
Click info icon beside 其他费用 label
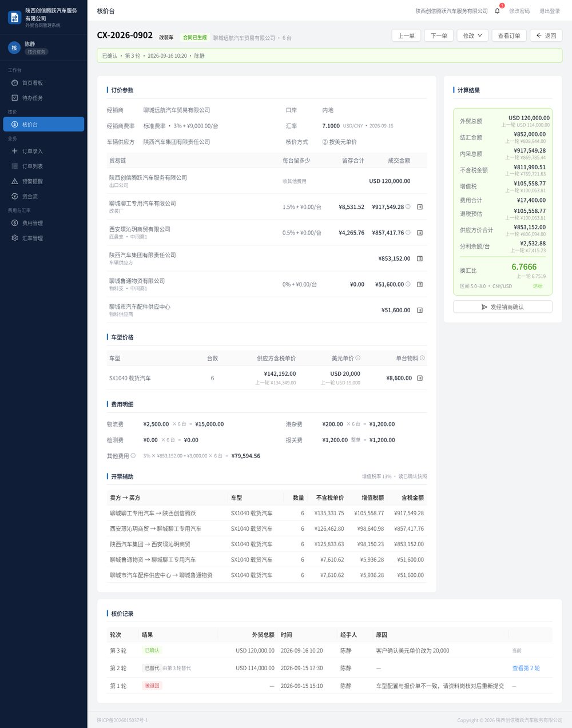133,456
